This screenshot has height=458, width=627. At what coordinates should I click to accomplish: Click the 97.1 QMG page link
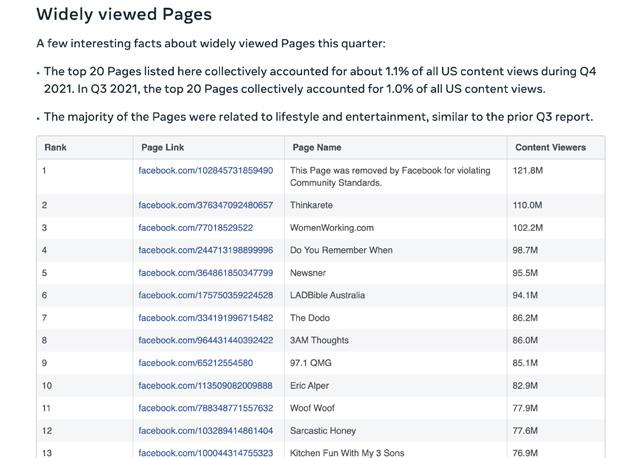pyautogui.click(x=196, y=363)
